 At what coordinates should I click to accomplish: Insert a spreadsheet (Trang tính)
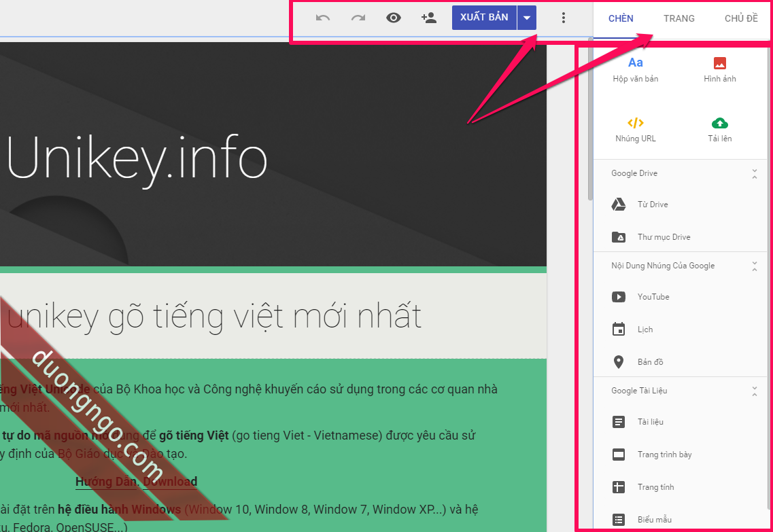pyautogui.click(x=681, y=487)
